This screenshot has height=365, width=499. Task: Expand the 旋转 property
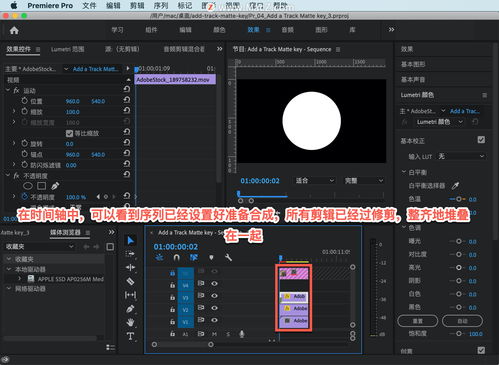point(14,143)
